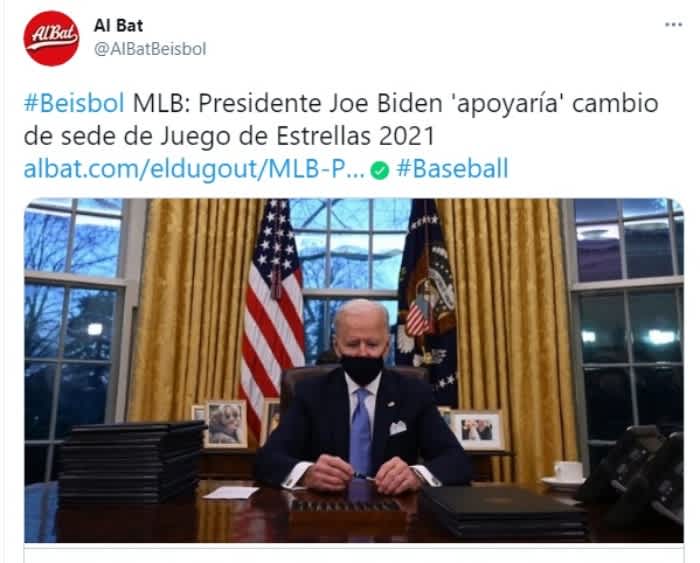
Task: Follow the albat.com/eldugout article link
Action: (x=194, y=169)
